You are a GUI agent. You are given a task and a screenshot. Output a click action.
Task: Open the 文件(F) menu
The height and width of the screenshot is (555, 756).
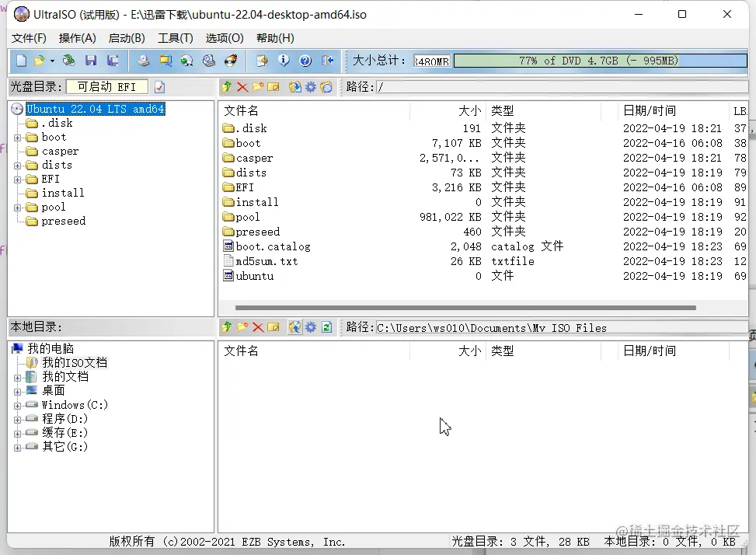pyautogui.click(x=29, y=38)
